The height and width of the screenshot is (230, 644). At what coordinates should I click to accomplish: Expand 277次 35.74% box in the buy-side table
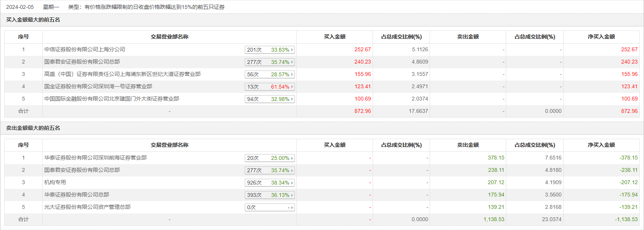[269, 62]
